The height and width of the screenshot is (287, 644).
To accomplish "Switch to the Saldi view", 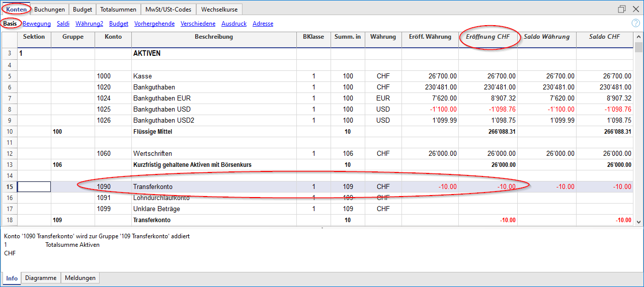I will pos(63,24).
